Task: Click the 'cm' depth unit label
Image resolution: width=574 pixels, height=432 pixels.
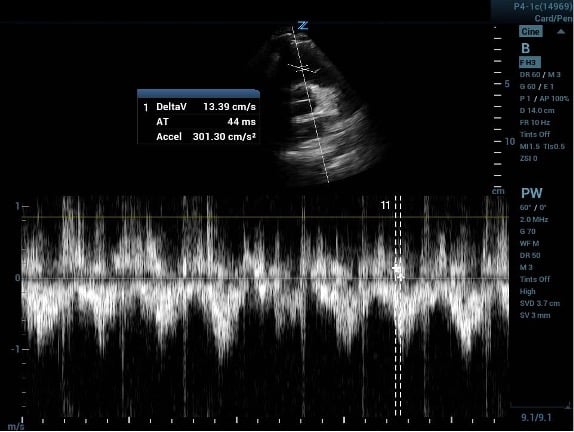Action: (x=498, y=191)
